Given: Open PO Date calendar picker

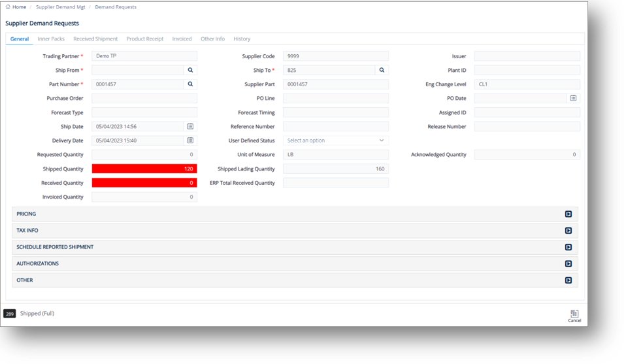Looking at the screenshot, I should (573, 98).
